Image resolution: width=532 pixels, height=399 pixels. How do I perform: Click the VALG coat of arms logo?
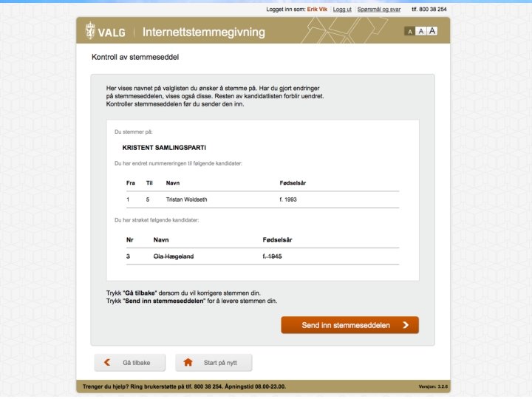[x=91, y=31]
